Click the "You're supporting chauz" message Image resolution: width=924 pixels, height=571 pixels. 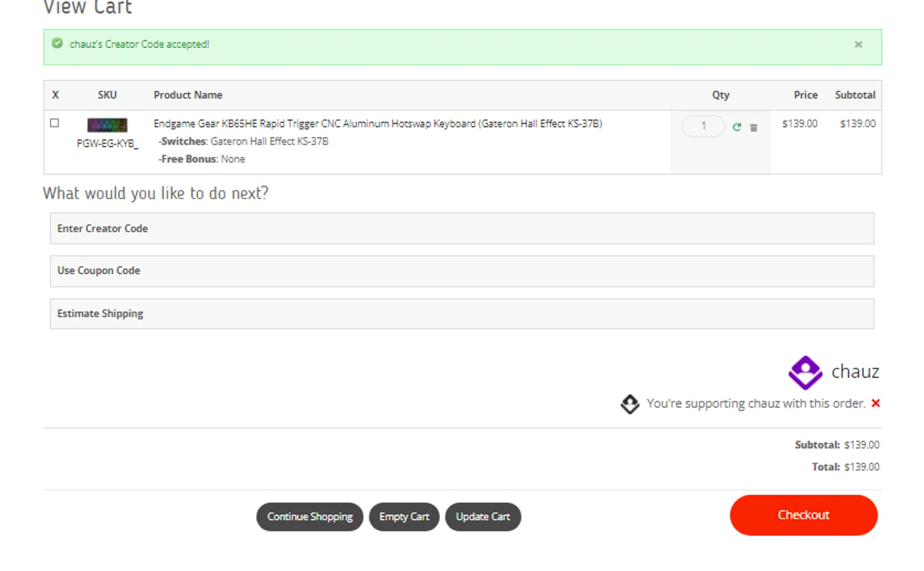[x=756, y=403]
